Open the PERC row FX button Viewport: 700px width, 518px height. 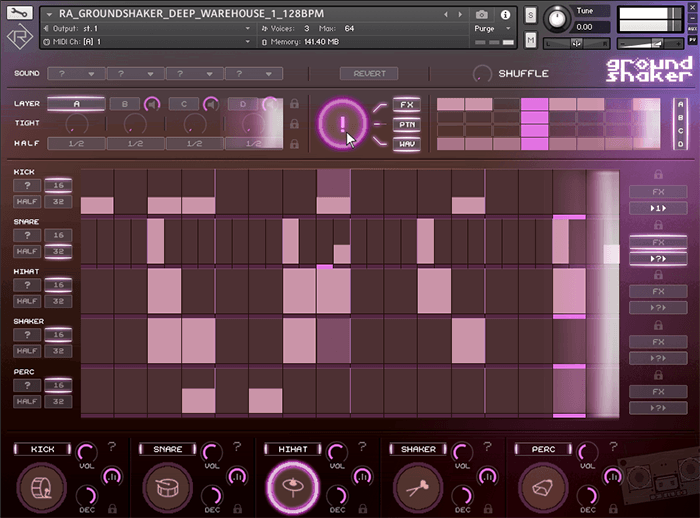658,392
